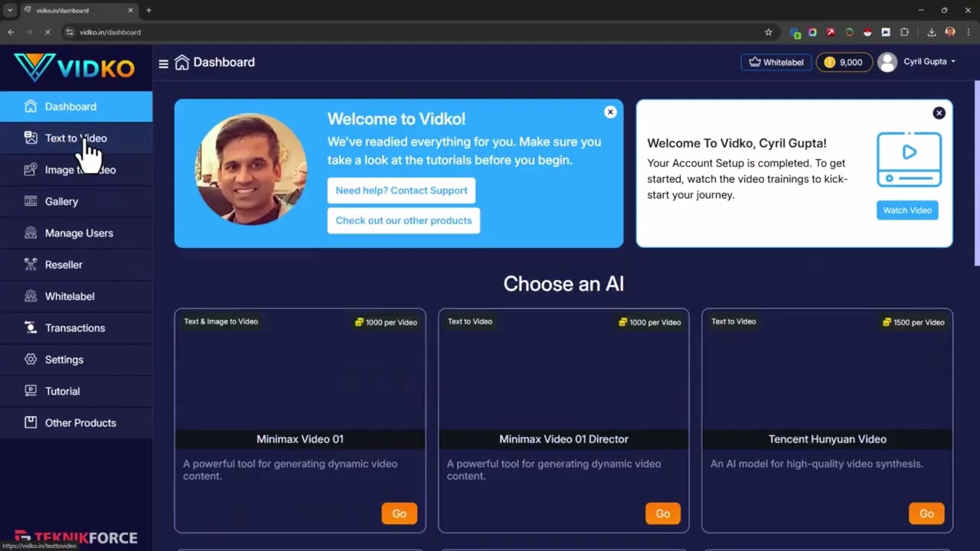This screenshot has height=551, width=980.
Task: View Transactions in the sidebar
Action: (x=77, y=328)
